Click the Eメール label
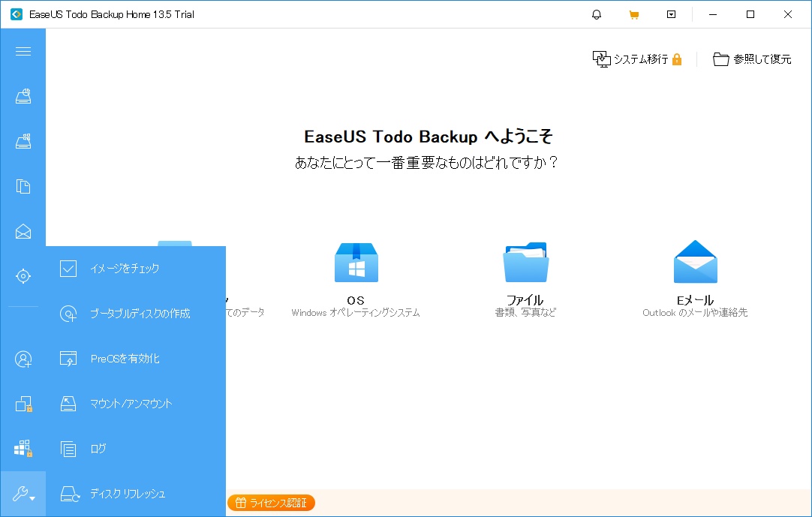This screenshot has width=812, height=517. (695, 300)
